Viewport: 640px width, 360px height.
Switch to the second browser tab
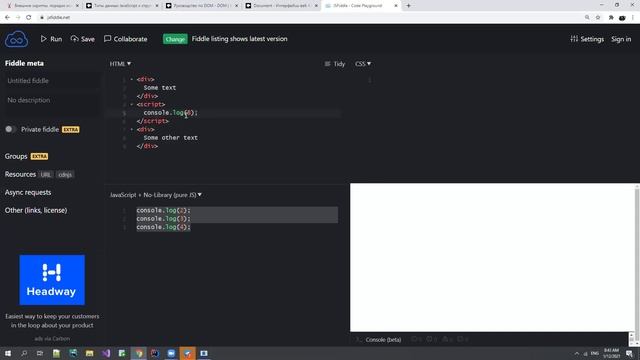tap(122, 6)
